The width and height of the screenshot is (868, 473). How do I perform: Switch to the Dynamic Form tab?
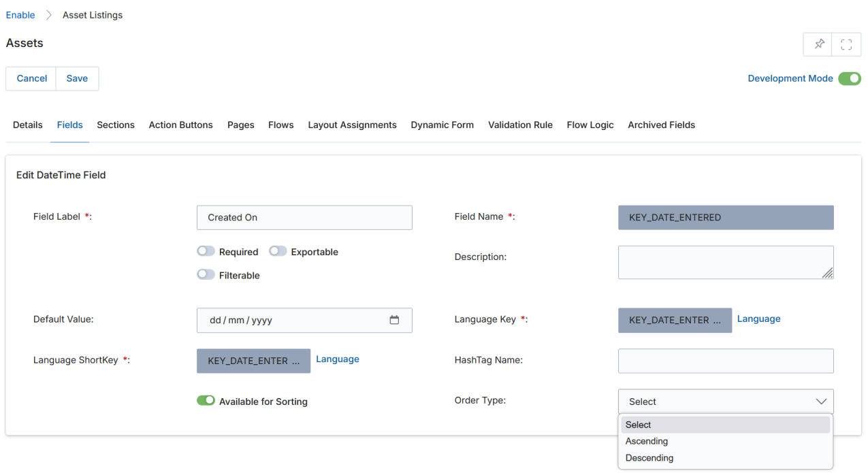point(443,125)
